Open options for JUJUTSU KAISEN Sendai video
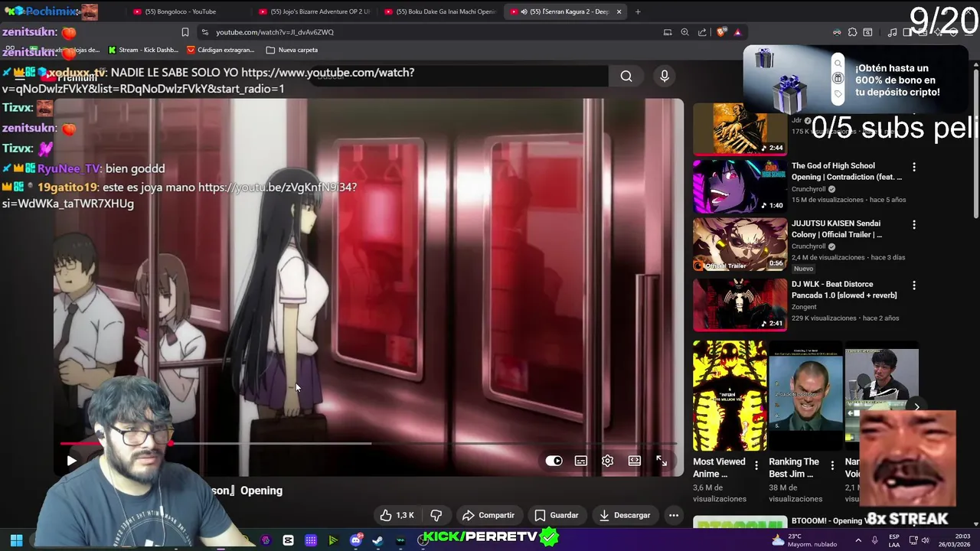The height and width of the screenshot is (551, 980). [x=913, y=225]
